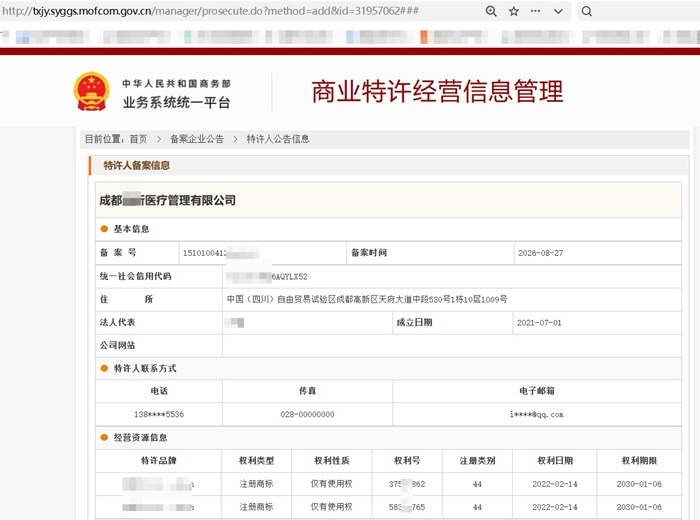Click the masked email ending qq.com
Viewport: 700px width, 520px height.
click(537, 414)
